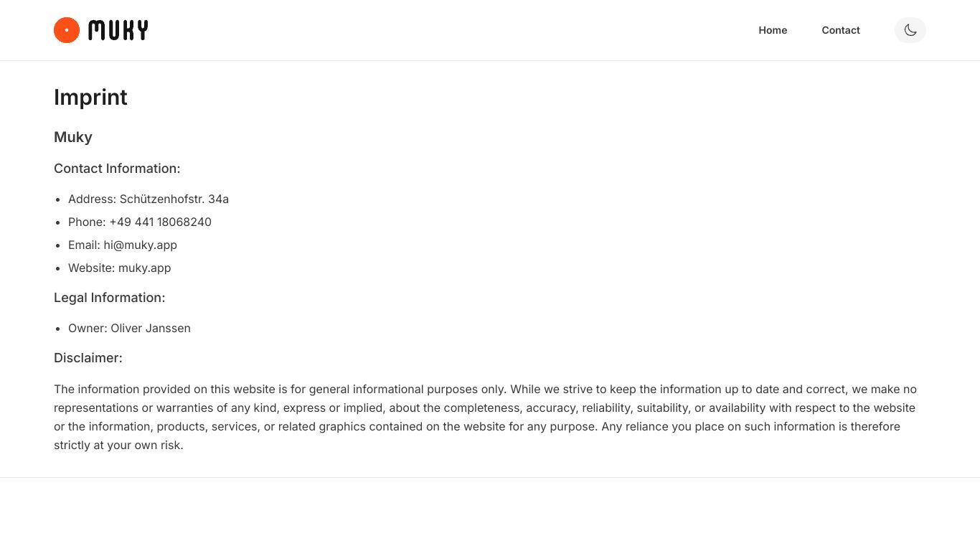Open the muky.app website text

point(144,268)
